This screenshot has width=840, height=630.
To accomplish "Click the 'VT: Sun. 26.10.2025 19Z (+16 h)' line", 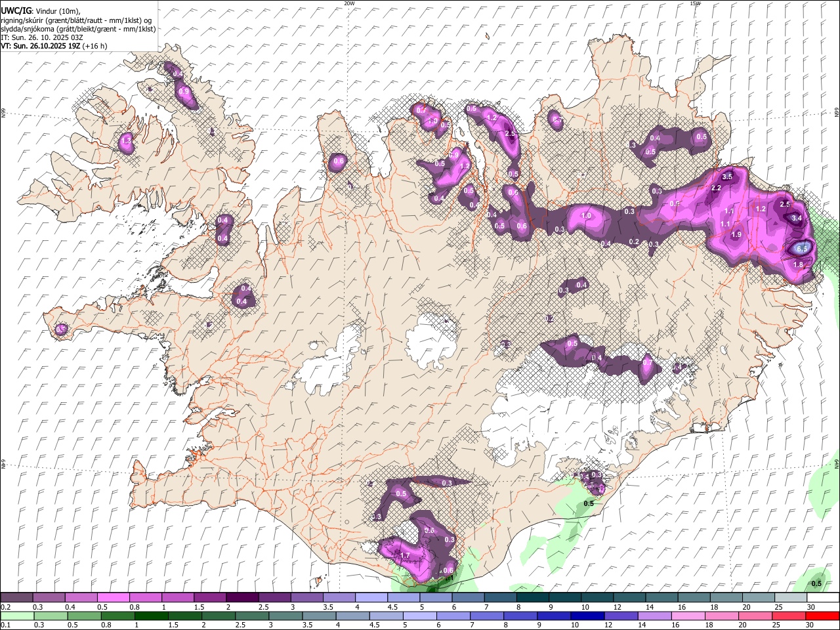I will click(x=54, y=46).
